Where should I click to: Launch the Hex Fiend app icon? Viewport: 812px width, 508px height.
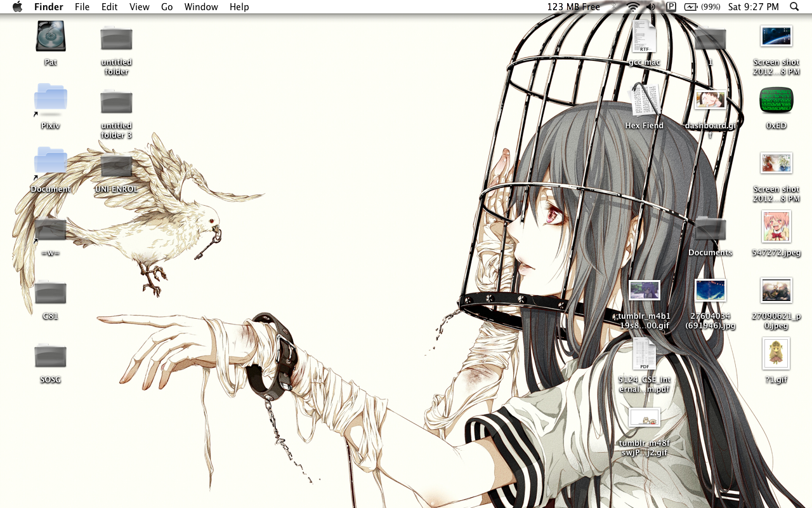tap(645, 100)
